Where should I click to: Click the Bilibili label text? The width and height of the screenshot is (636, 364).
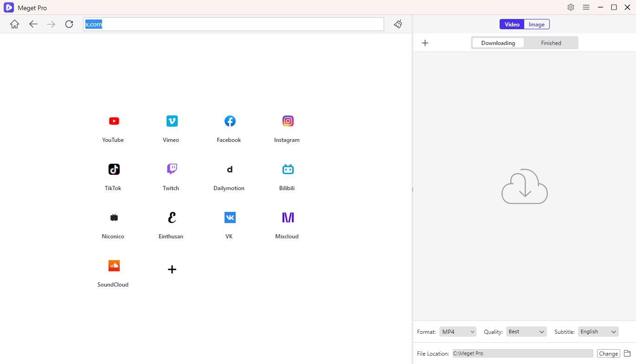287,188
